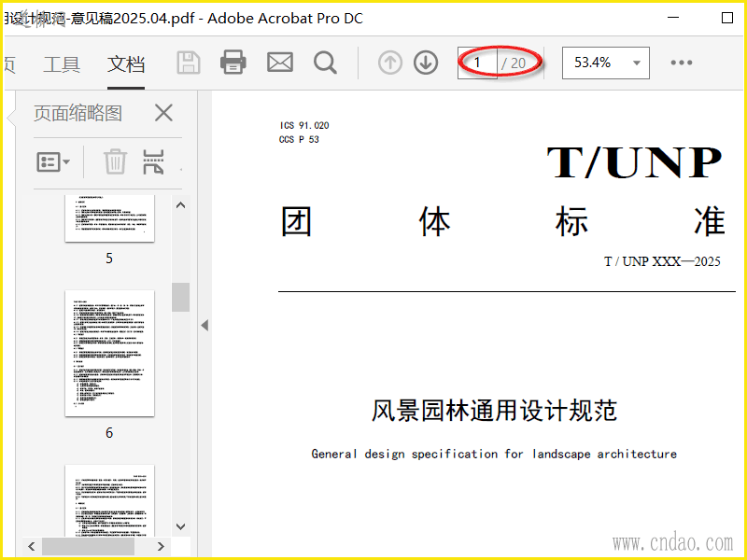Open thumbnail options dropdown menu

click(53, 161)
